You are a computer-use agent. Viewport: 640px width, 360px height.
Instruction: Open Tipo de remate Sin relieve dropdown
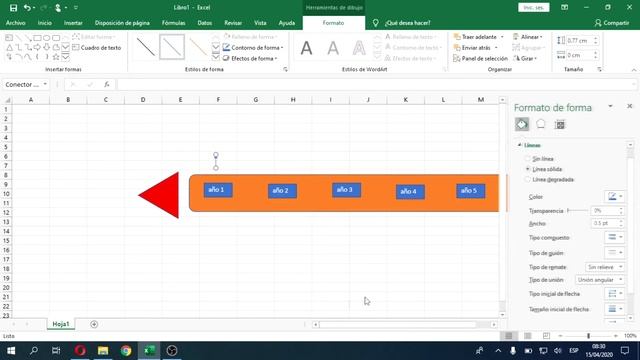[x=604, y=267]
